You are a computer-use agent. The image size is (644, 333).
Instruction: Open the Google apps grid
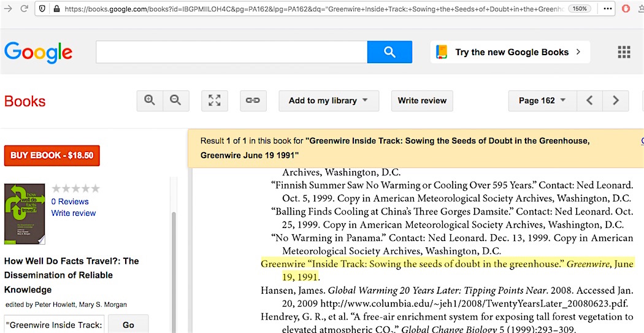click(x=624, y=52)
